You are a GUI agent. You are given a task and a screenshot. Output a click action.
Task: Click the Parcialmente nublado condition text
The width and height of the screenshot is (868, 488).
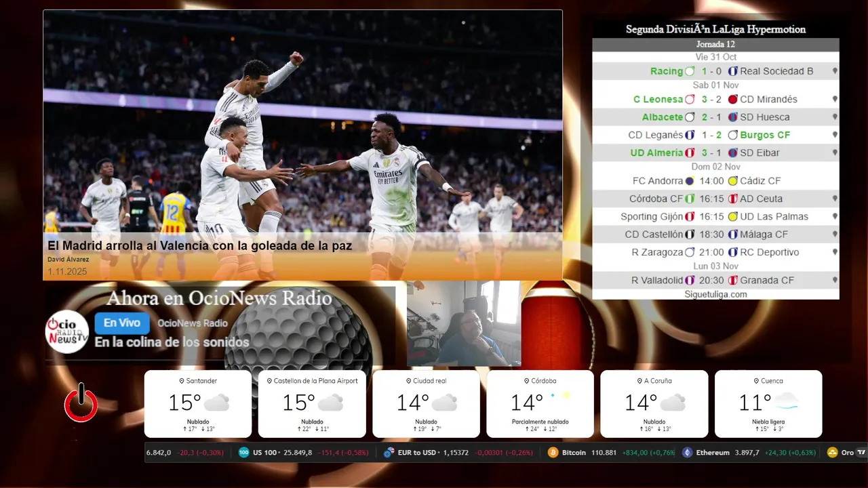pyautogui.click(x=540, y=422)
